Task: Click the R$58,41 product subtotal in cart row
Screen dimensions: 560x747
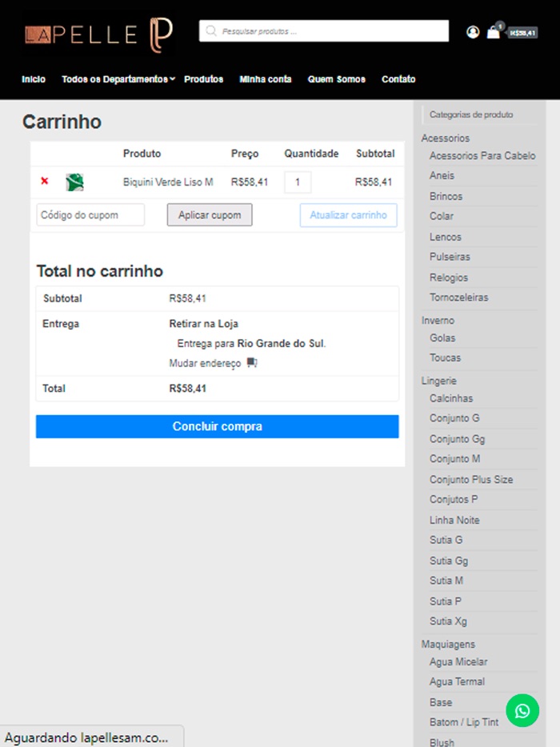Action: click(x=373, y=182)
